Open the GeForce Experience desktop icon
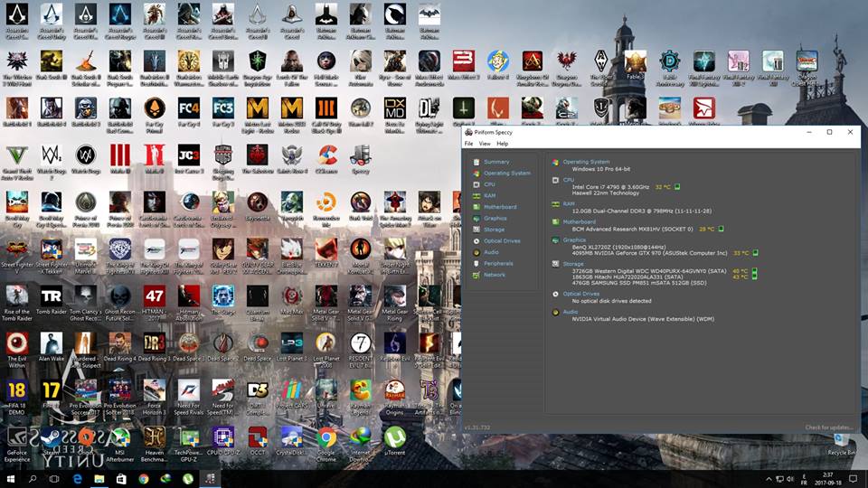 click(17, 444)
